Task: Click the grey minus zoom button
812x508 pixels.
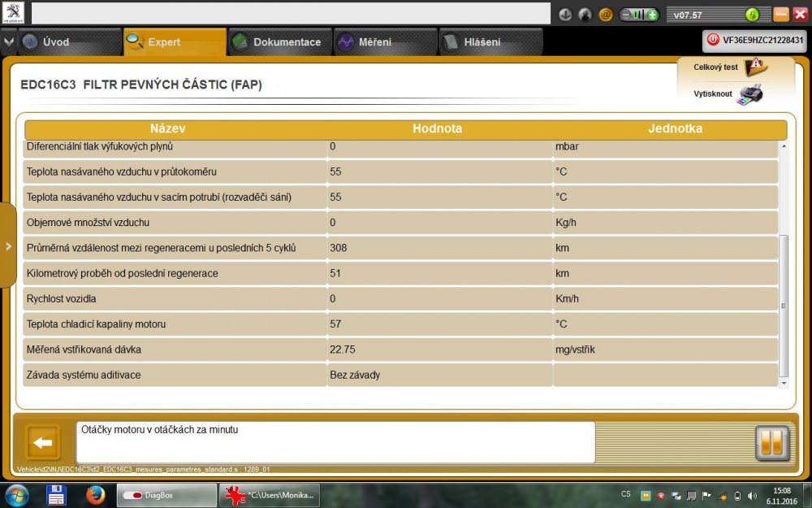Action: point(627,15)
